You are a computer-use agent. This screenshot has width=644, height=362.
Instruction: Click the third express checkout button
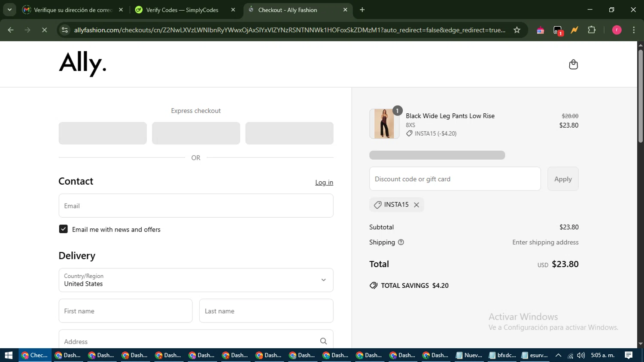289,133
